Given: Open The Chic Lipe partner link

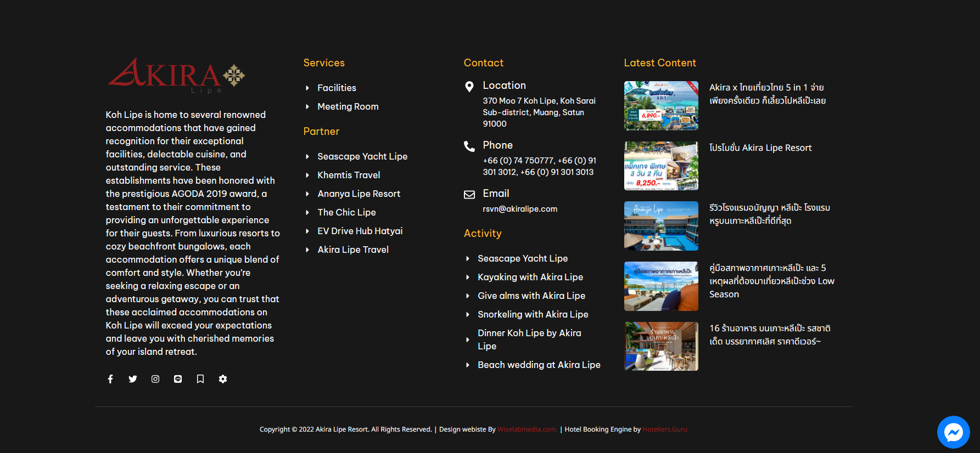Looking at the screenshot, I should click(x=346, y=212).
